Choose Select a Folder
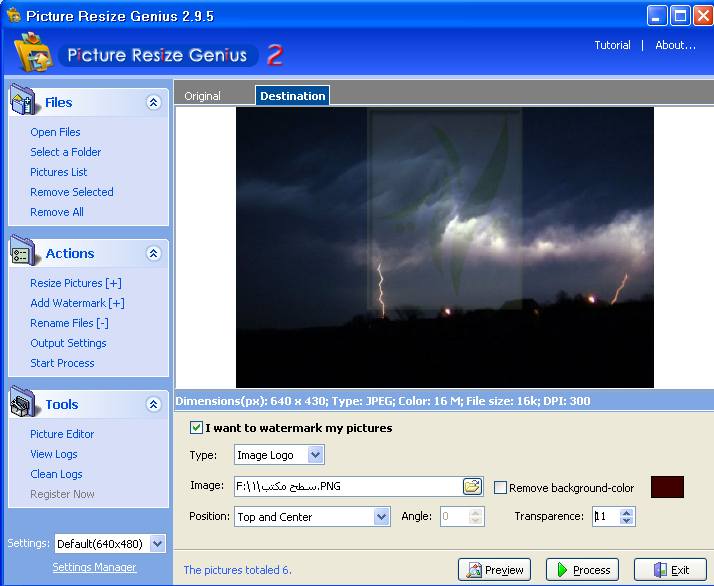 (x=66, y=152)
